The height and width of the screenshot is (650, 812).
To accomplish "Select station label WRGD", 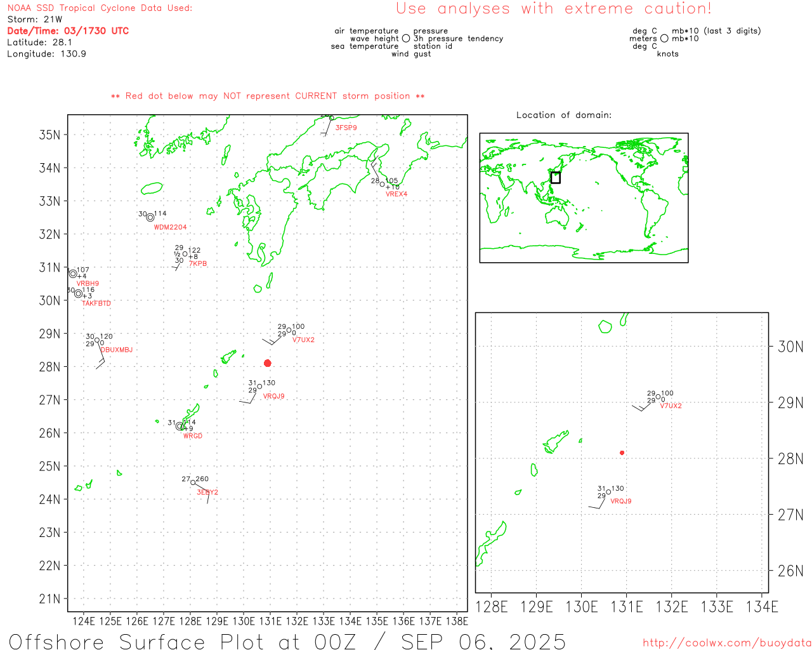I will pyautogui.click(x=193, y=436).
